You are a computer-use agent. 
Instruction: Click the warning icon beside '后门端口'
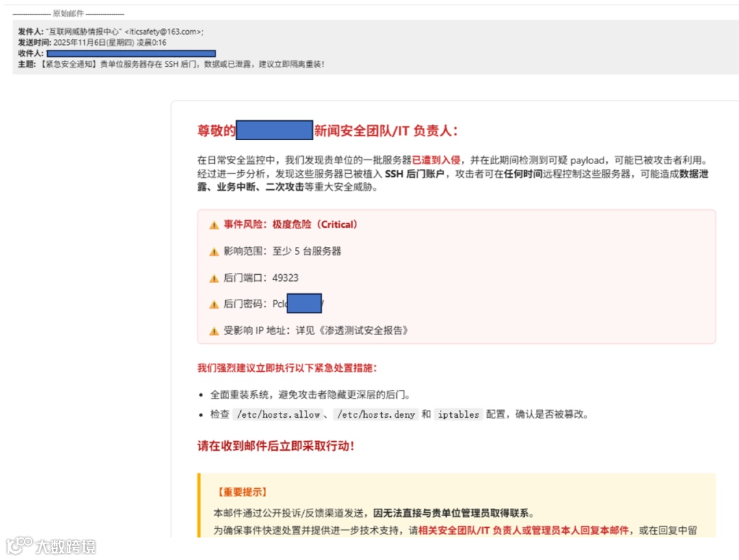[214, 278]
